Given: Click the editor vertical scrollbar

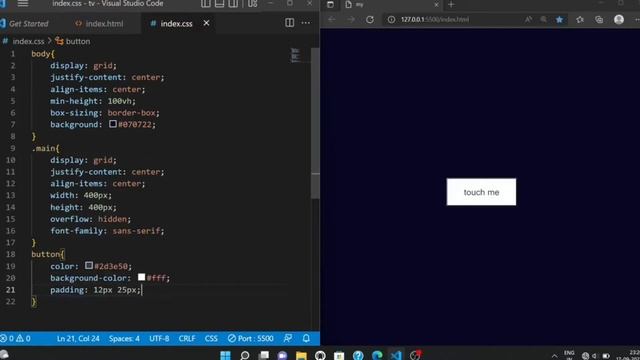Looking at the screenshot, I should pyautogui.click(x=315, y=122).
